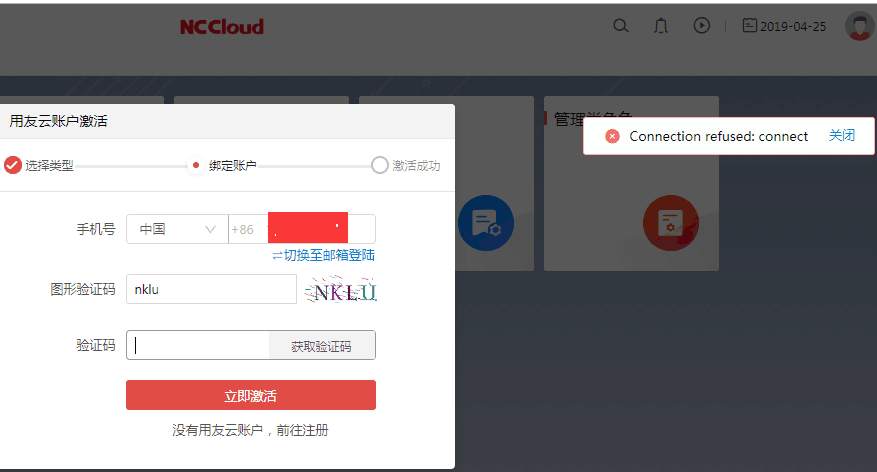Open the notification bell icon
This screenshot has height=472, width=877.
coord(661,26)
